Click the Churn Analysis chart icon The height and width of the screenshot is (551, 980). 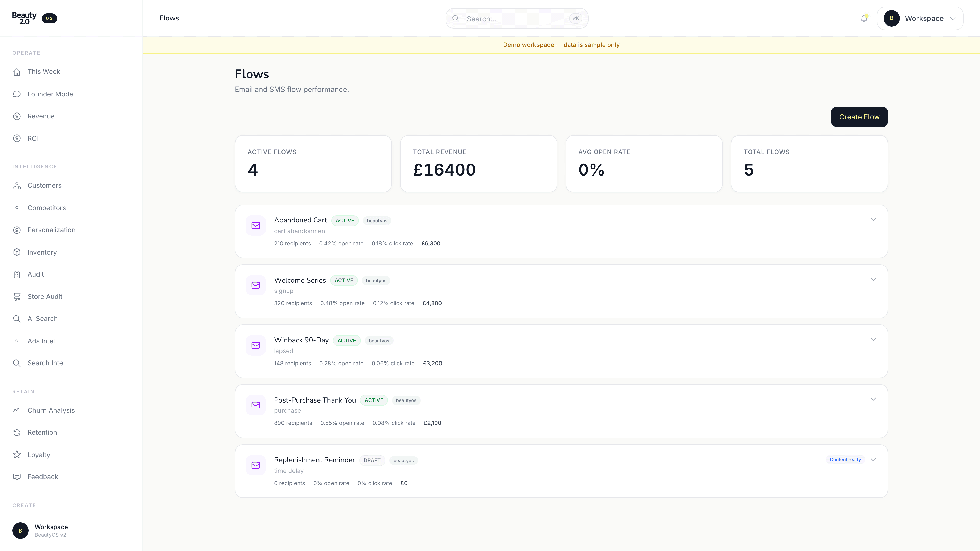coord(17,410)
